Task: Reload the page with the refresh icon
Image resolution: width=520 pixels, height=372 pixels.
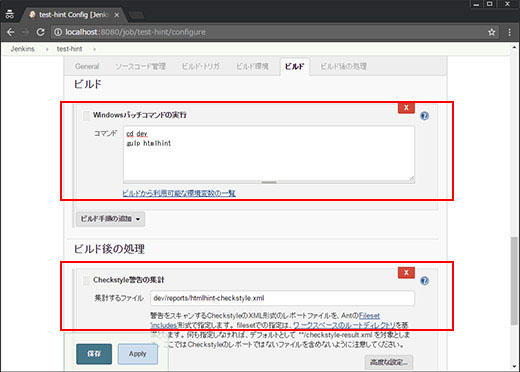Action: point(40,32)
